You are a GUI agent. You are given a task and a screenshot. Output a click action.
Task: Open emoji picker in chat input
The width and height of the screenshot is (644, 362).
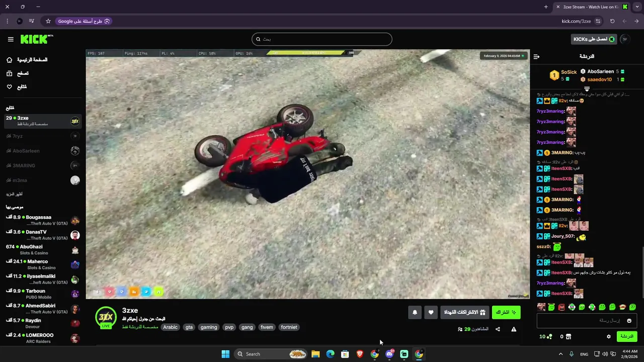(629, 321)
